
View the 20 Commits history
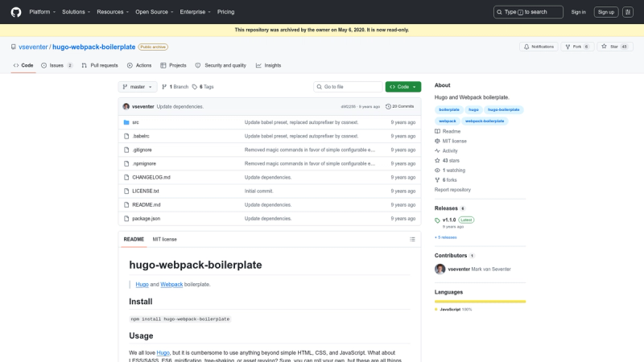pos(399,106)
